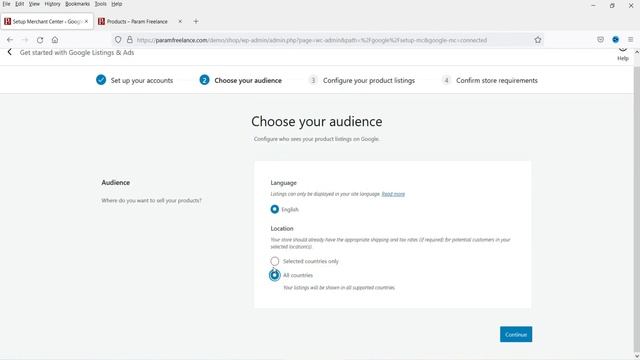Switch to Setup Merchant Center browser tab
Viewport: 640px width, 360px height.
47,21
